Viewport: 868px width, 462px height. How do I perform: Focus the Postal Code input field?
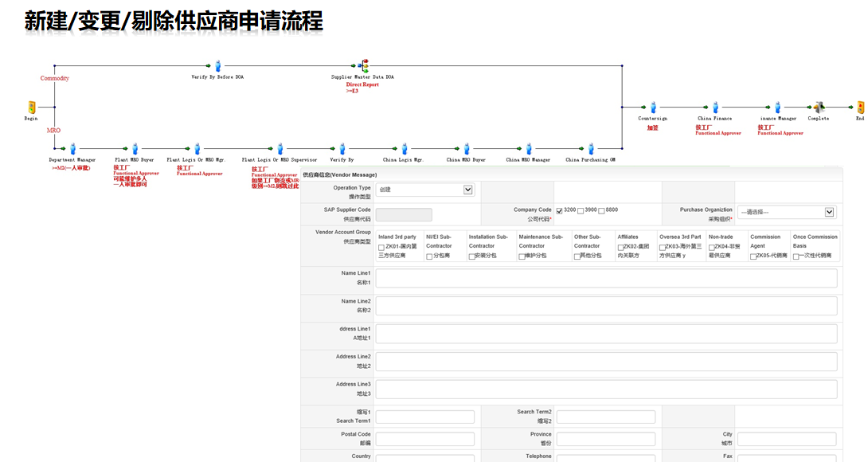tap(424, 439)
